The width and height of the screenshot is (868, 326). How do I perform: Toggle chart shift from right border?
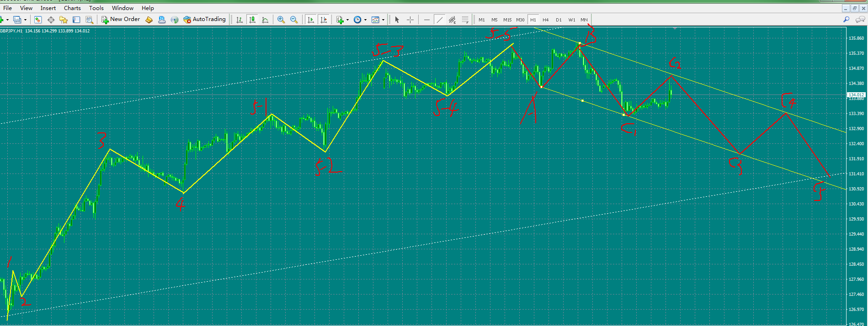324,20
